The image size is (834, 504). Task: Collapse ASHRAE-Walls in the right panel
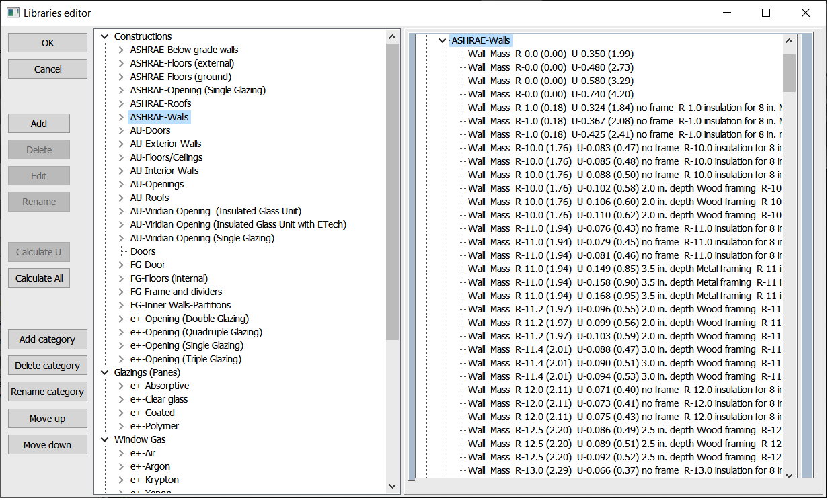(442, 40)
